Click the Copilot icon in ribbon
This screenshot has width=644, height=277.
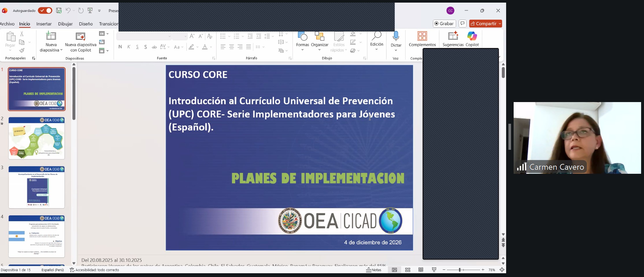[472, 37]
